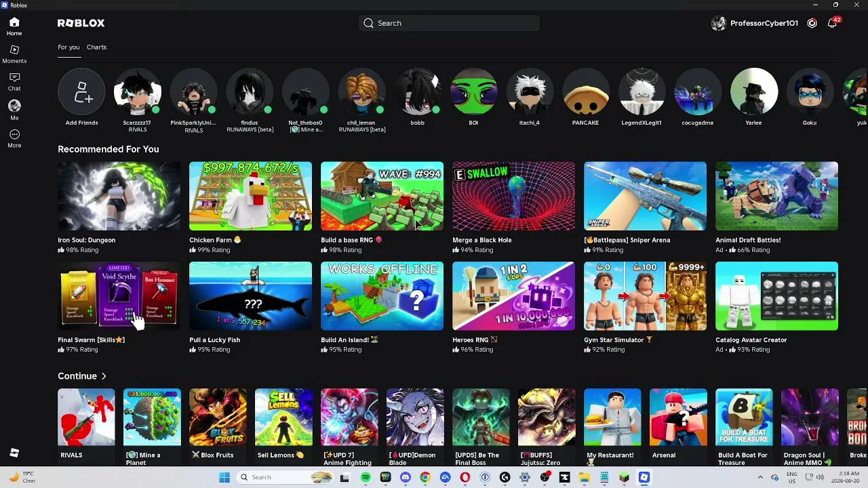The width and height of the screenshot is (868, 488).
Task: Open Gym Star Simulator game thumbnail
Action: point(645,296)
